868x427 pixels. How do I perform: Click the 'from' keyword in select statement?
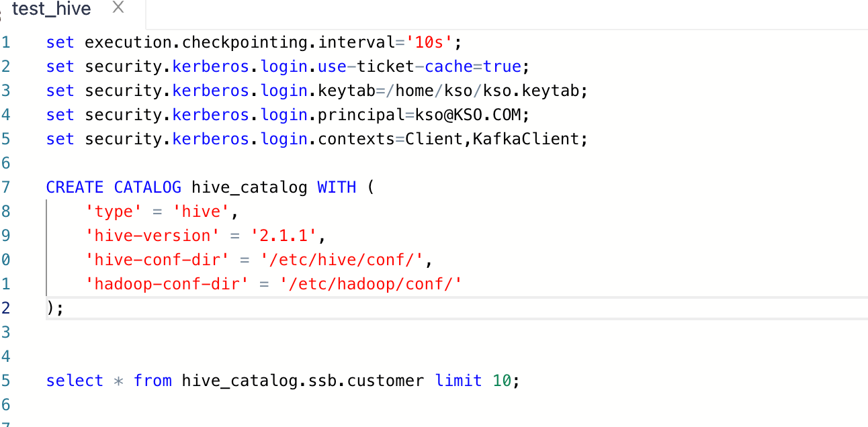(153, 381)
